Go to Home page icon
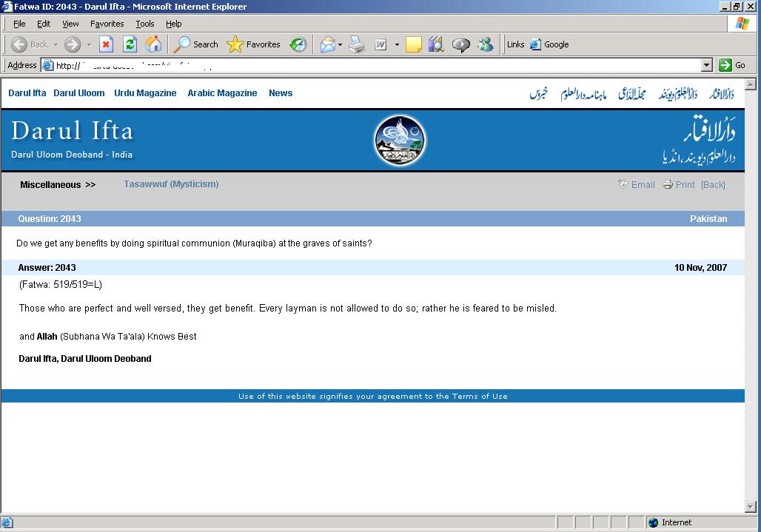The image size is (761, 532). pos(153,44)
